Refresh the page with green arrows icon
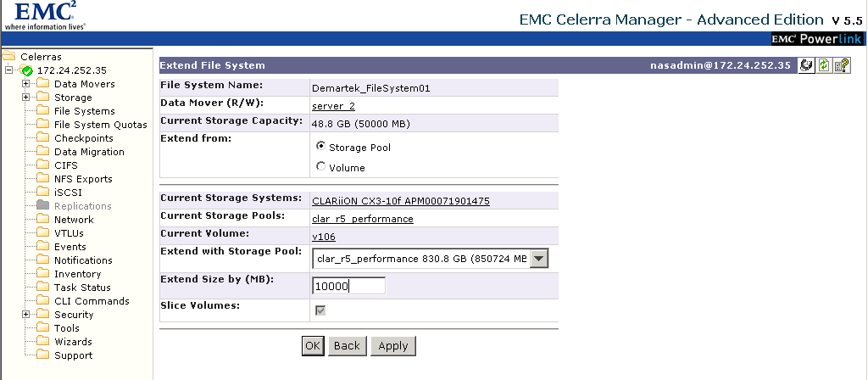Screen dimensions: 868x380 point(824,65)
